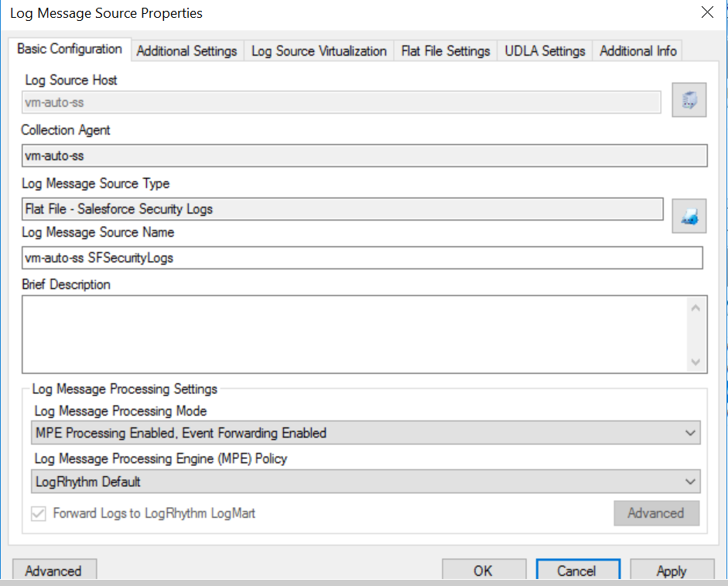Viewport: 728px width, 586px height.
Task: Click the Log Message Source Type selector icon
Action: (689, 215)
